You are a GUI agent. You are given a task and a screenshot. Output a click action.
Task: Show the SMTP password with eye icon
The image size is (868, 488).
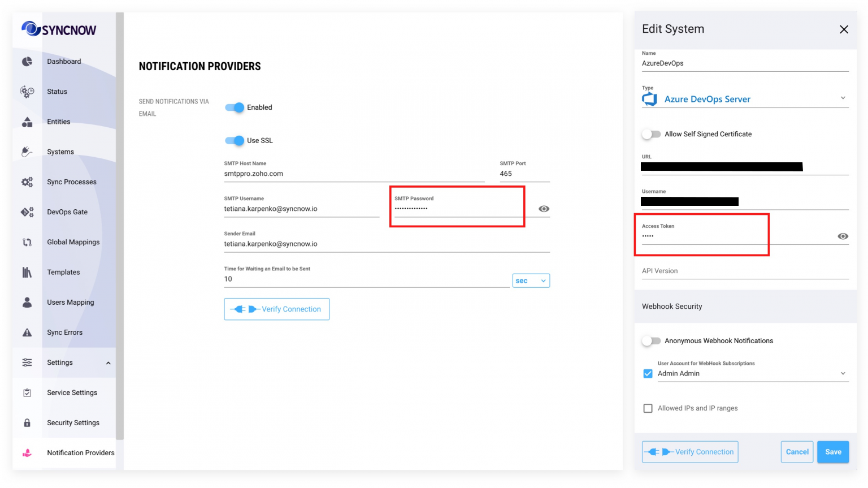544,209
